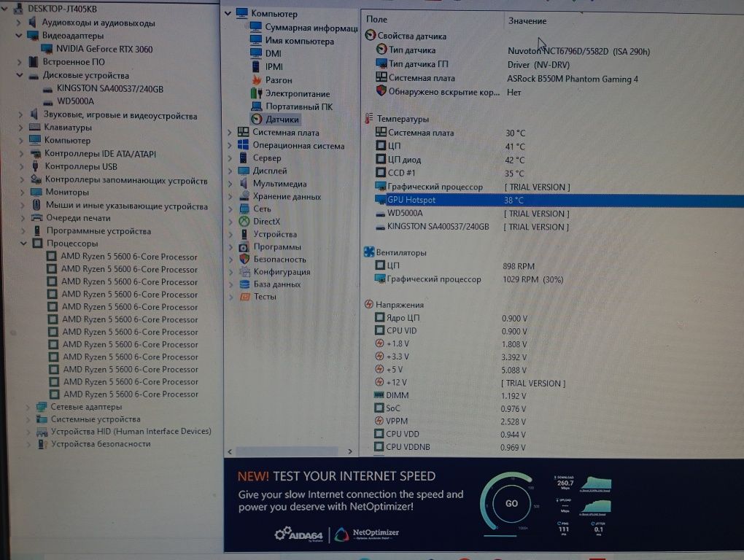Click the WD5000A disk icon in Device Manager
Image resolution: width=744 pixels, height=560 pixels.
tap(48, 101)
